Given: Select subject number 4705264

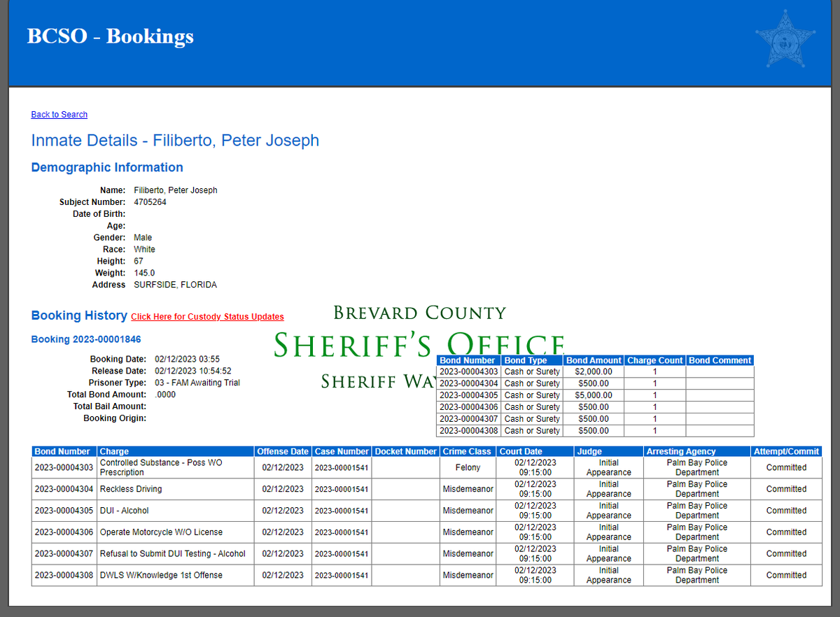Looking at the screenshot, I should click(x=150, y=202).
